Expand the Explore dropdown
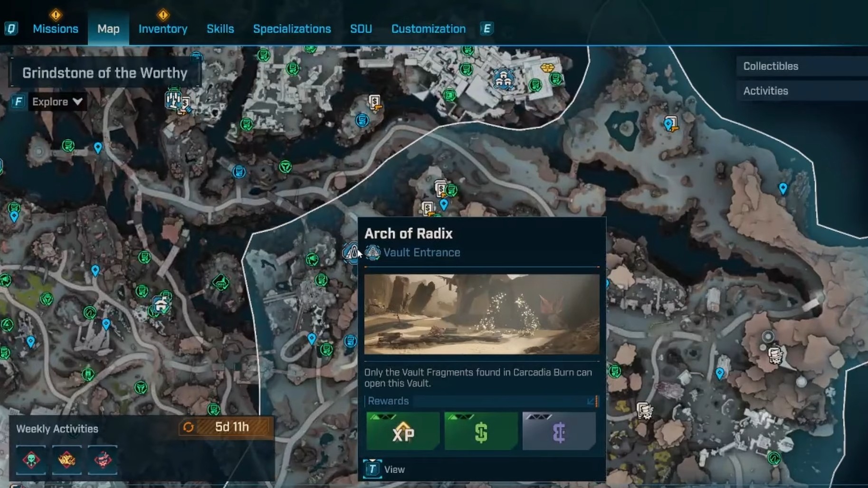Image resolution: width=868 pixels, height=488 pixels. tap(57, 102)
